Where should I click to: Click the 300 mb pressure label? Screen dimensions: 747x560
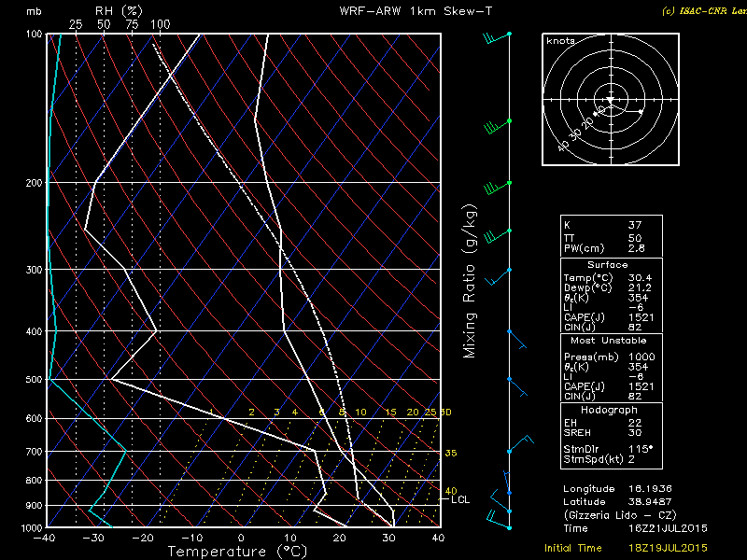(x=34, y=270)
